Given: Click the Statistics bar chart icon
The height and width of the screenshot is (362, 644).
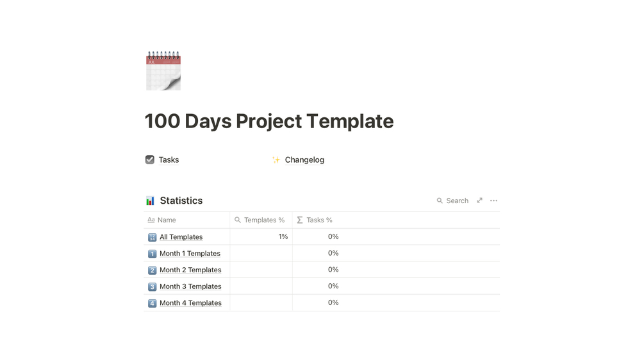Looking at the screenshot, I should coord(150,201).
